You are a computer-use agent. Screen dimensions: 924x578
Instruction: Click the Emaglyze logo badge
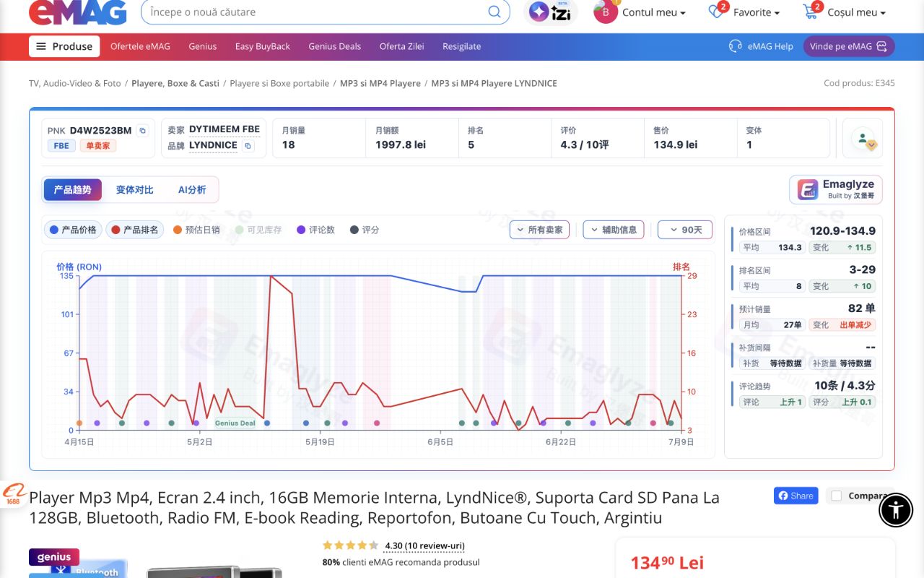coord(835,190)
